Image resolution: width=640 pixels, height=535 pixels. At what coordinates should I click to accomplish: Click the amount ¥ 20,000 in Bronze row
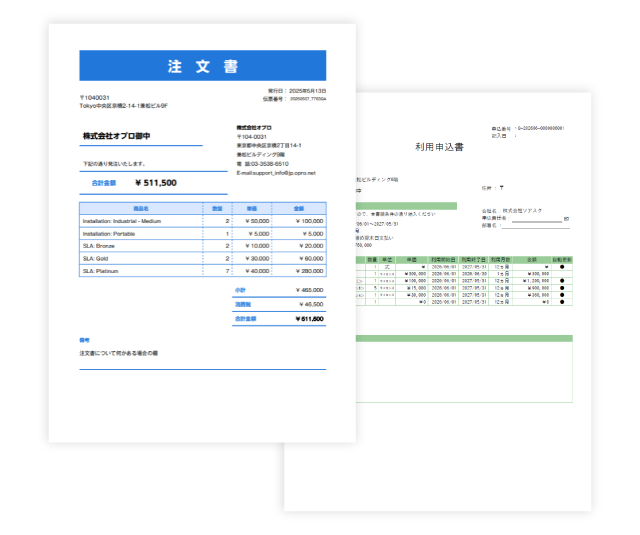311,246
